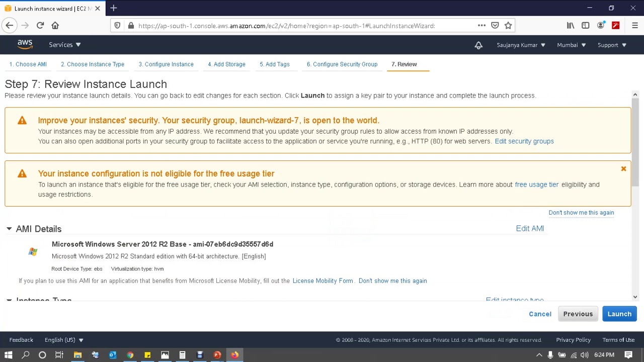The image size is (644, 362).
Task: Open a new browser tab with plus
Action: 114,8
